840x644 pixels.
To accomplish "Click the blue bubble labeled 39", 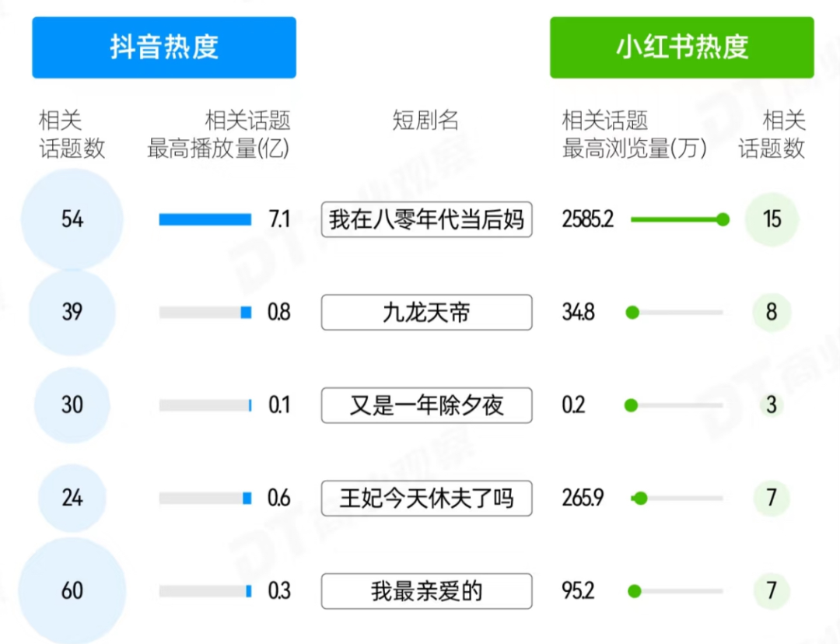I will click(72, 313).
